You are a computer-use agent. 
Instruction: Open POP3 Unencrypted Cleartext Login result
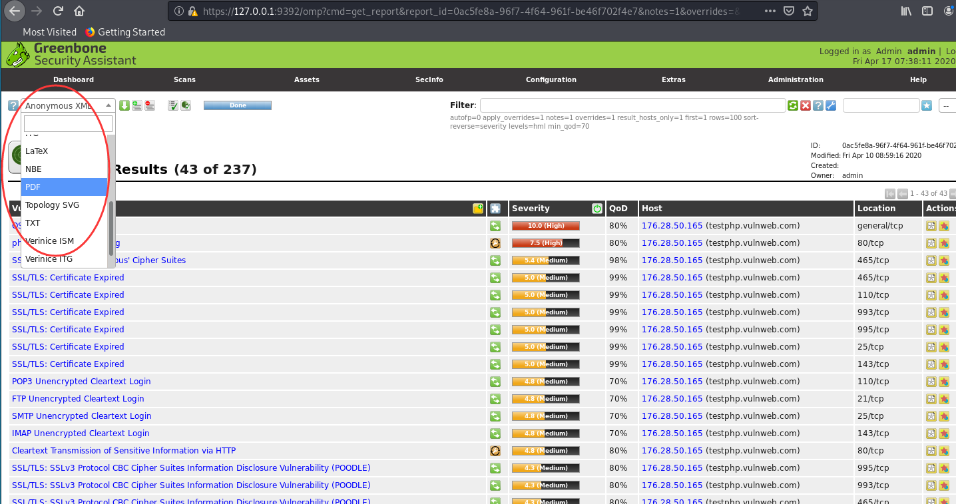click(81, 382)
